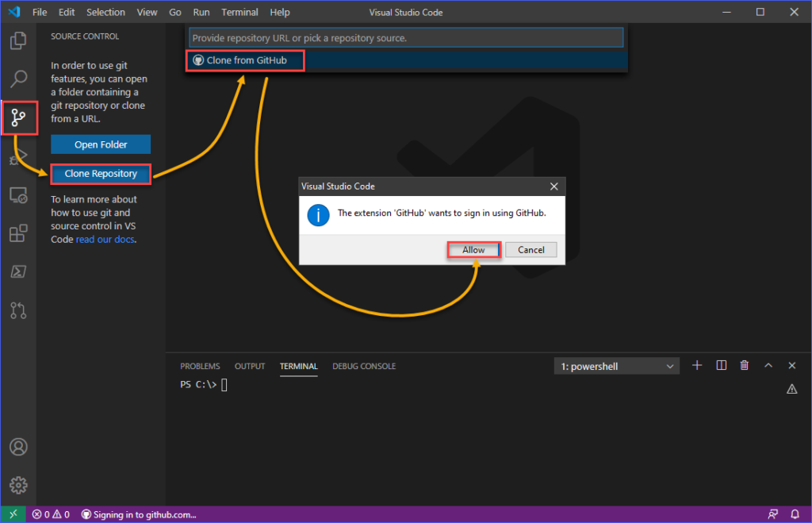Open the Accounts icon

coord(18,447)
